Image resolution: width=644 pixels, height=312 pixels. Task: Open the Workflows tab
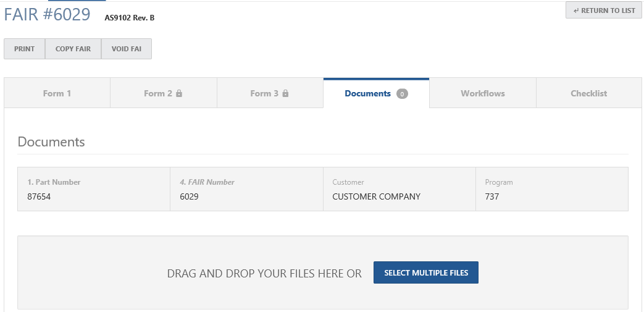point(483,93)
